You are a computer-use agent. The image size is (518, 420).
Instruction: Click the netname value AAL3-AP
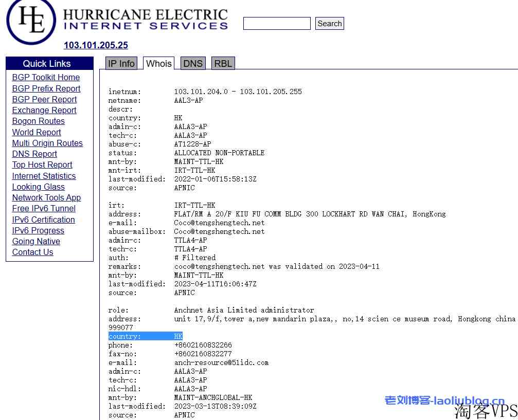(188, 100)
